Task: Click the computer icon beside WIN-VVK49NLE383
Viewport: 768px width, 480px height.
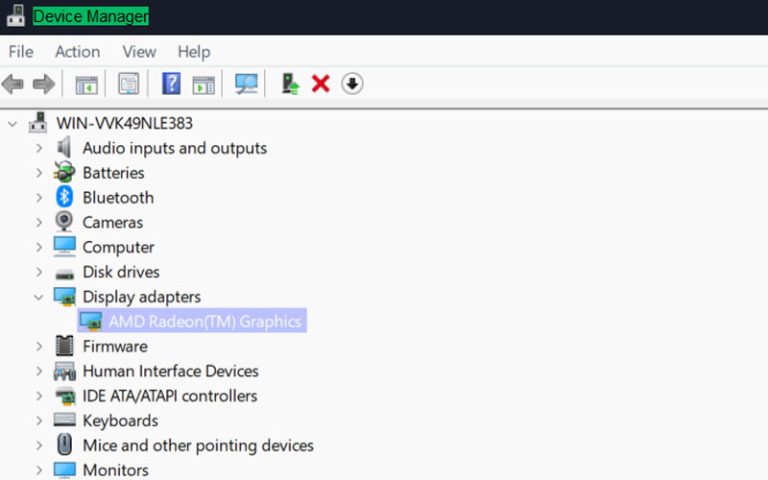Action: 38,123
